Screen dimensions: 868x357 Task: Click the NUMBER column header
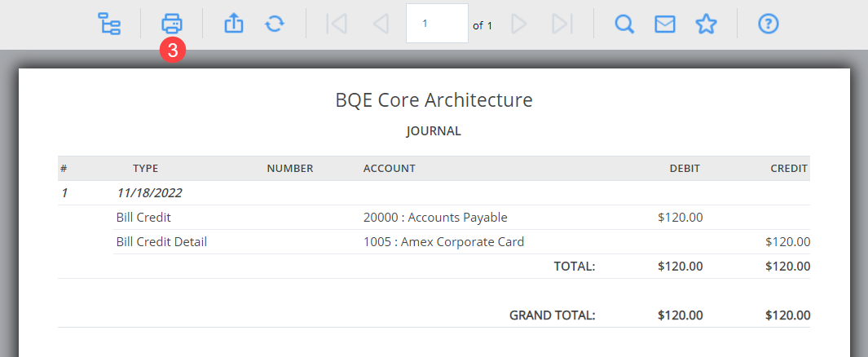(x=290, y=168)
